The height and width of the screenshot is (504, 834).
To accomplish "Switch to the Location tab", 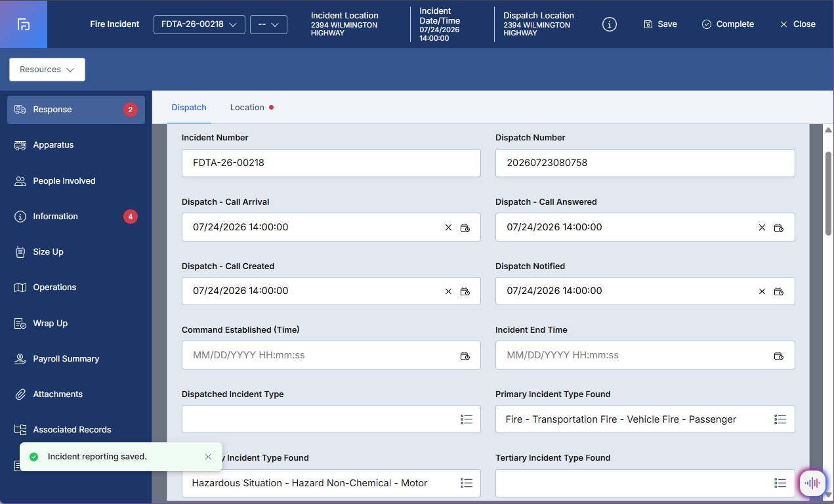I will coord(251,108).
